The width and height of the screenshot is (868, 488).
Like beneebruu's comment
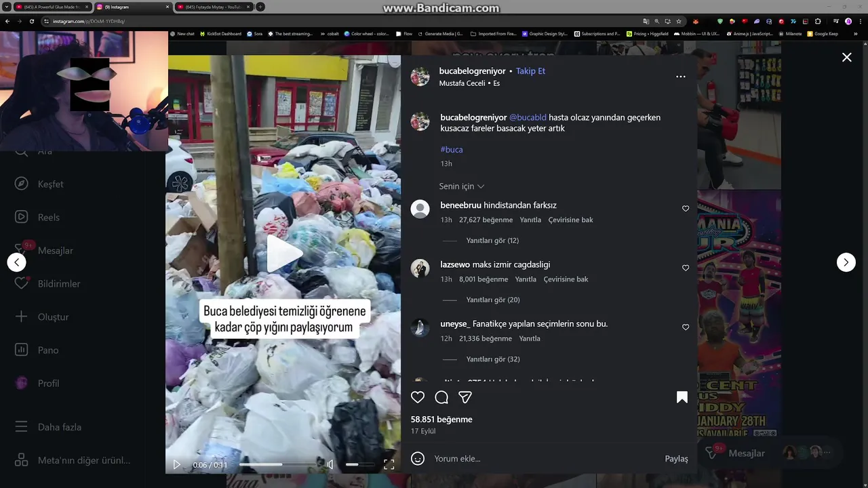(686, 209)
